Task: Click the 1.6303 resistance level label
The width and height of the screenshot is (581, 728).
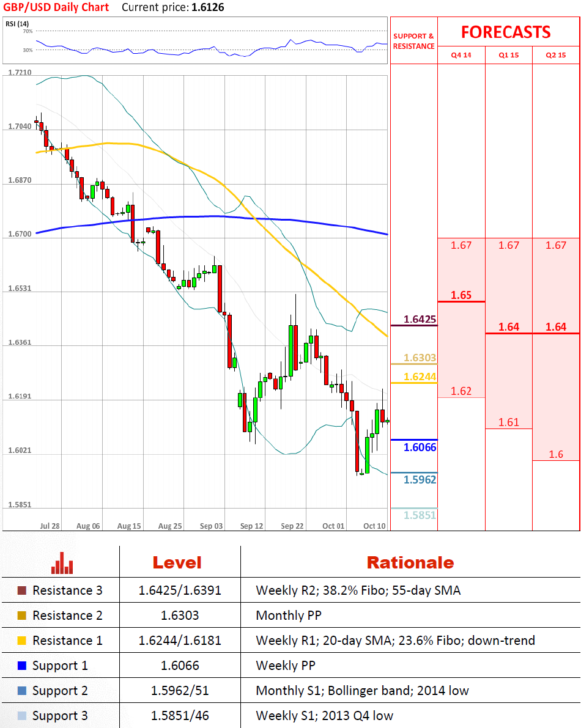Action: 420,358
